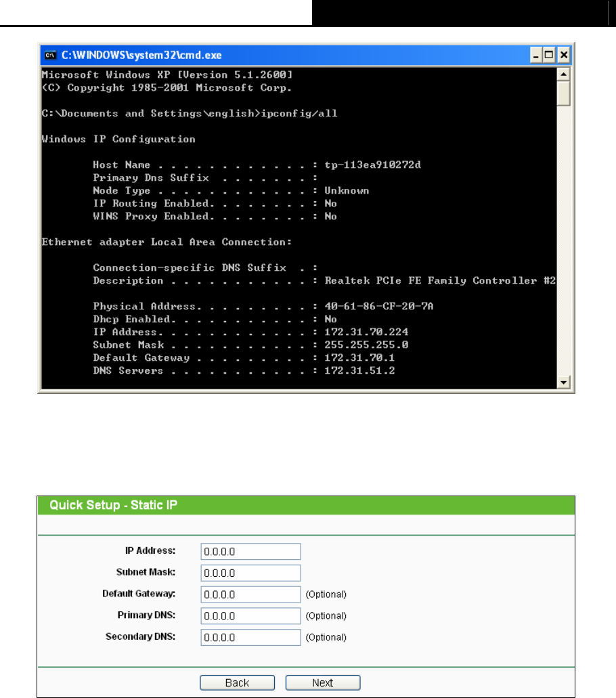Click the cmd scrollbar up arrow

(563, 74)
